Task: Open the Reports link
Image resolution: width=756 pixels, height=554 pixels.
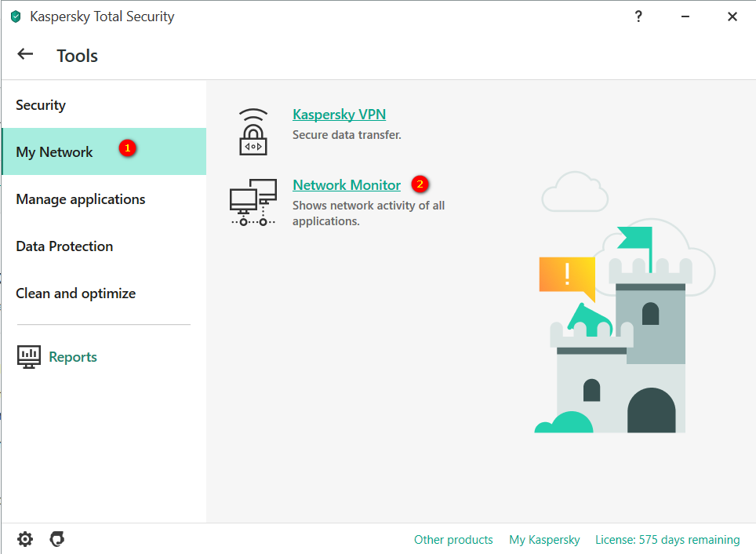Action: [73, 357]
